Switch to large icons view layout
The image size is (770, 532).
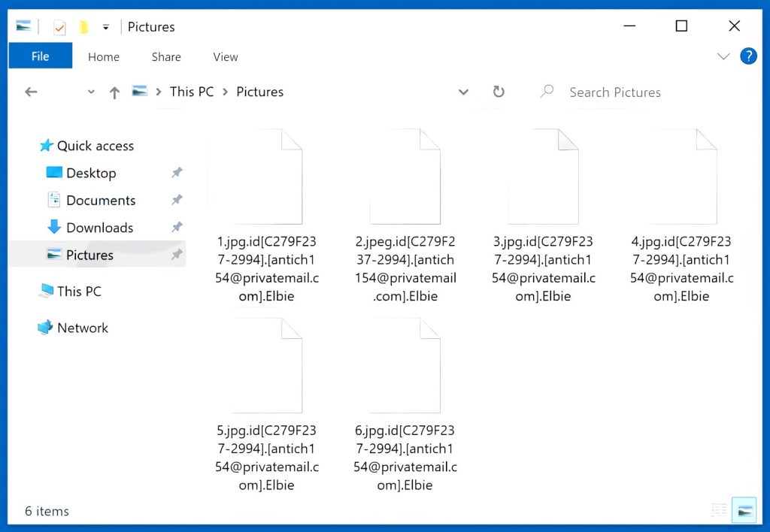point(744,510)
